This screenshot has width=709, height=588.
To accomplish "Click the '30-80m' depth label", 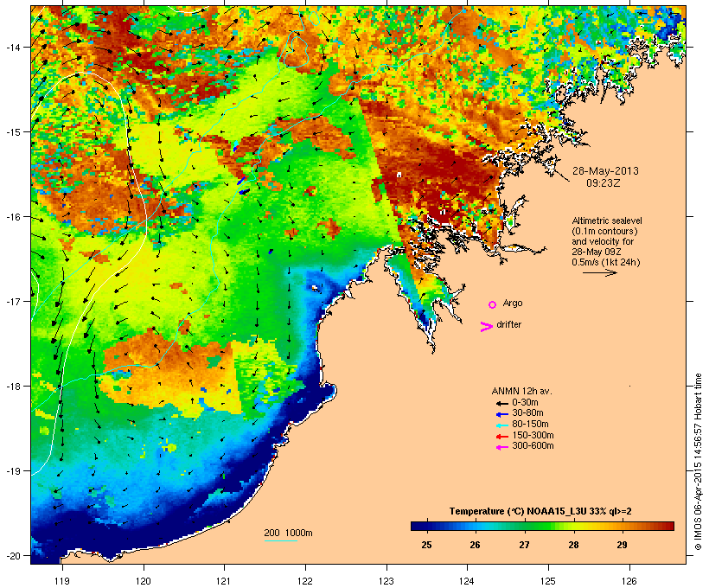I will coord(527,413).
